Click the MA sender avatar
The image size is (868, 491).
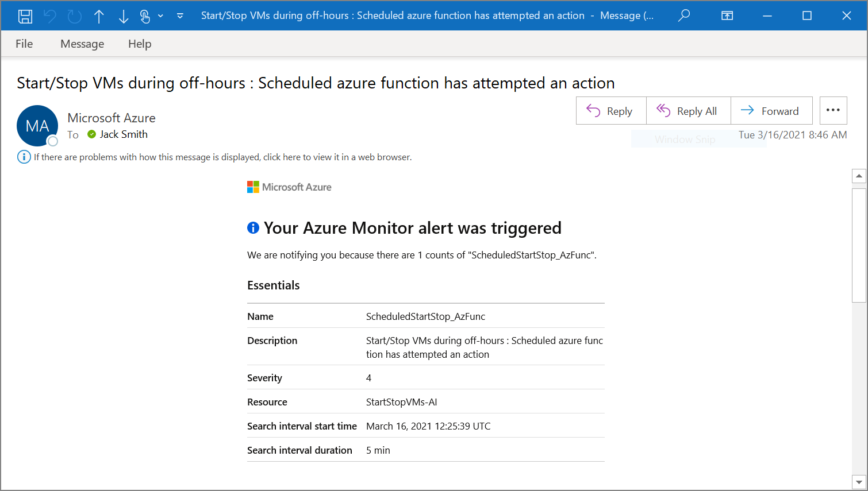point(37,126)
